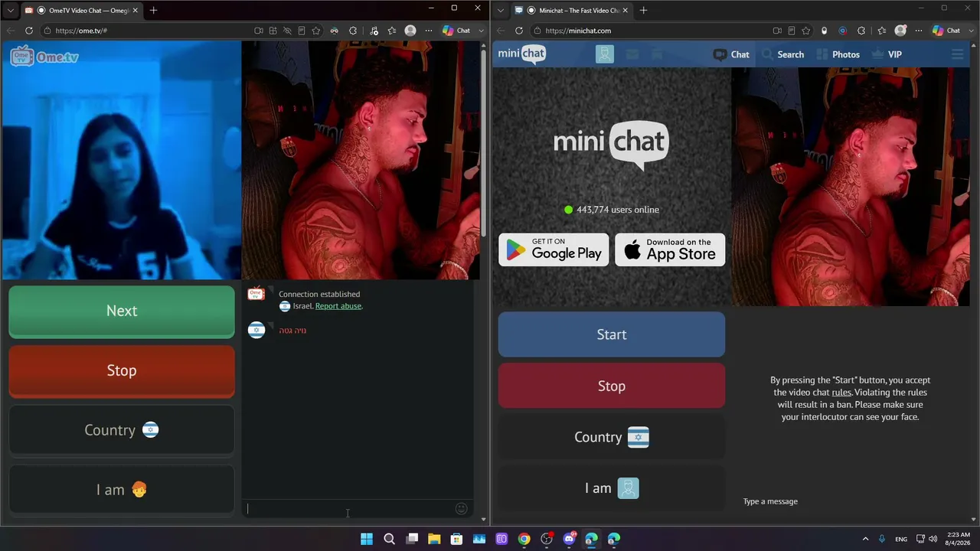980x551 pixels.
Task: Click the Get it on Google Play badge
Action: click(x=554, y=249)
